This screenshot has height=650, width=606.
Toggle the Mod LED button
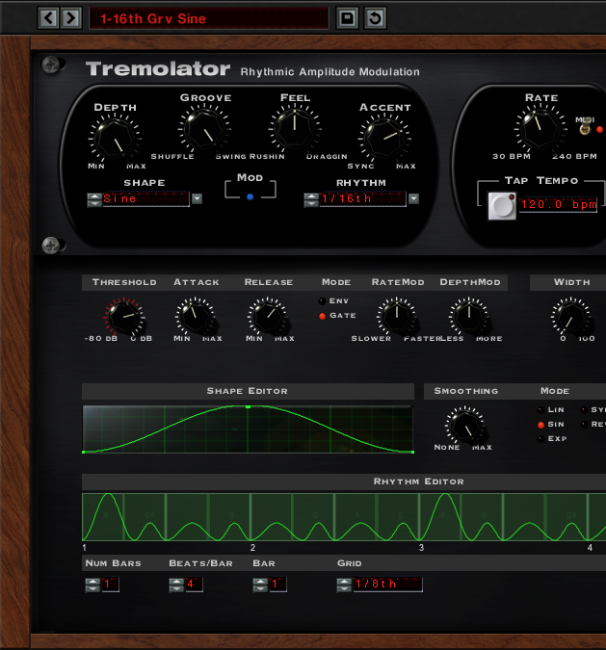250,197
